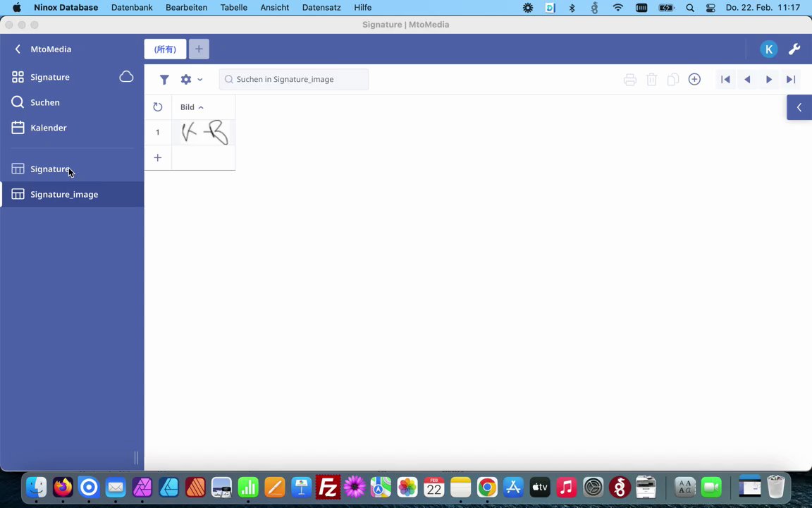This screenshot has width=812, height=508.
Task: Open the filter funnel
Action: [x=164, y=79]
